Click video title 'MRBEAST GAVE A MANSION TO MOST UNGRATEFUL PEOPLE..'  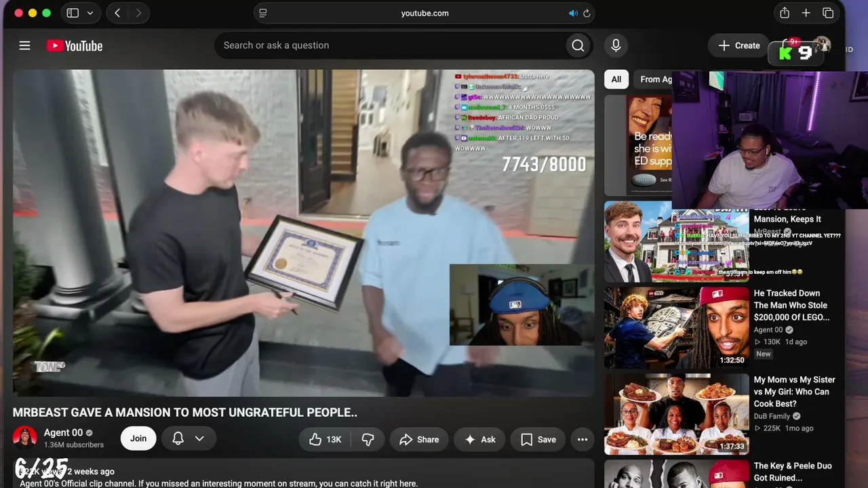(184, 412)
